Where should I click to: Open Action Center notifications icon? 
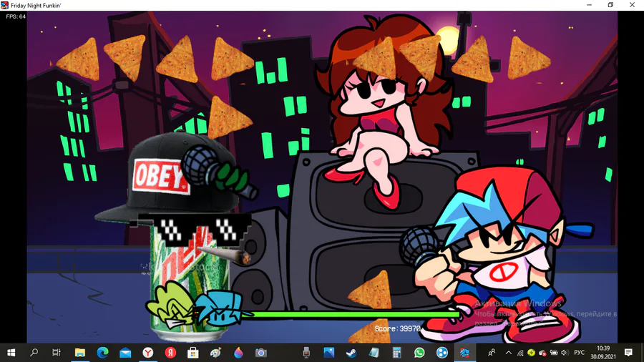pos(628,353)
